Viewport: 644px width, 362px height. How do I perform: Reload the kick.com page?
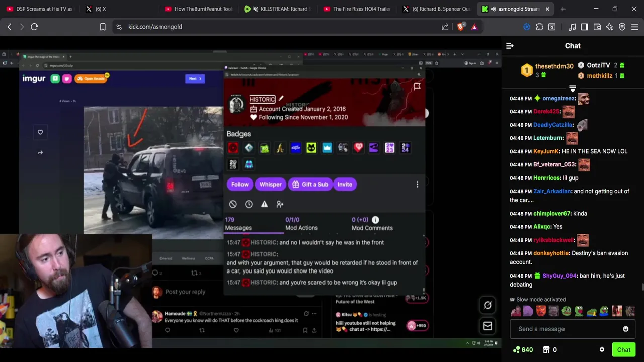(x=34, y=27)
